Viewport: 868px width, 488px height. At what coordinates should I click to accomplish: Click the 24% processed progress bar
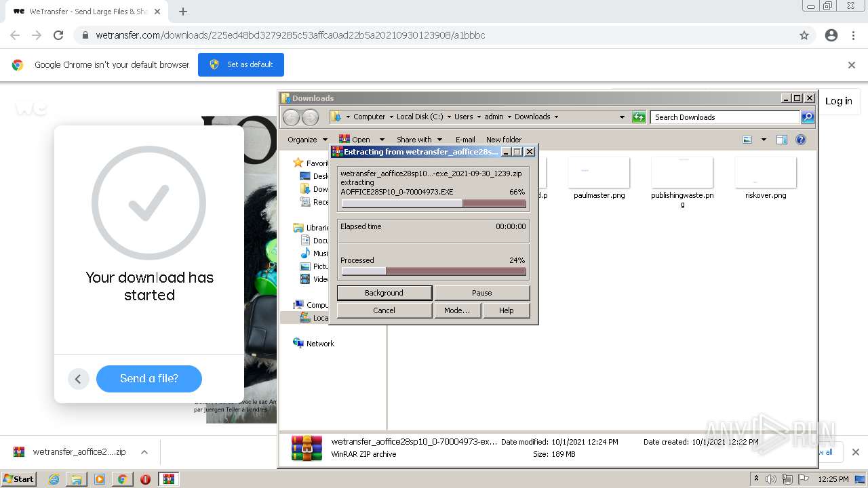coord(433,271)
